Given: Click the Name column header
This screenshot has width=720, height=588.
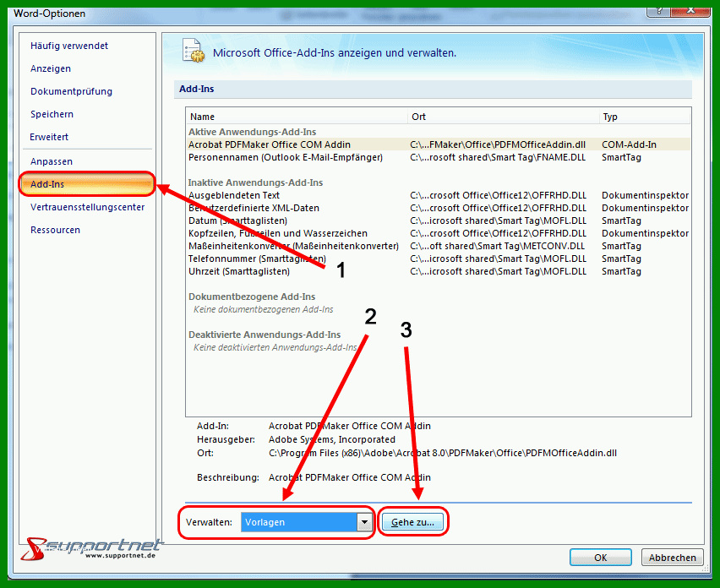Looking at the screenshot, I should pyautogui.click(x=297, y=117).
